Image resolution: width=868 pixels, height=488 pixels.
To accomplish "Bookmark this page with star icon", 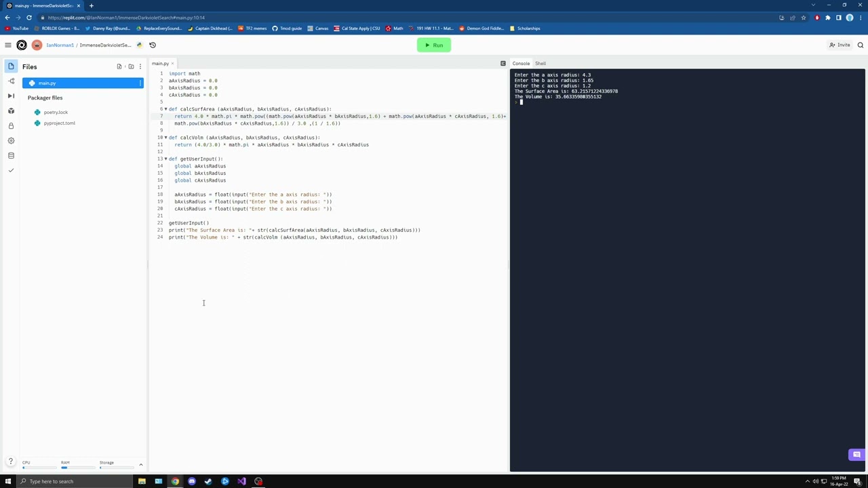I will pos(804,18).
